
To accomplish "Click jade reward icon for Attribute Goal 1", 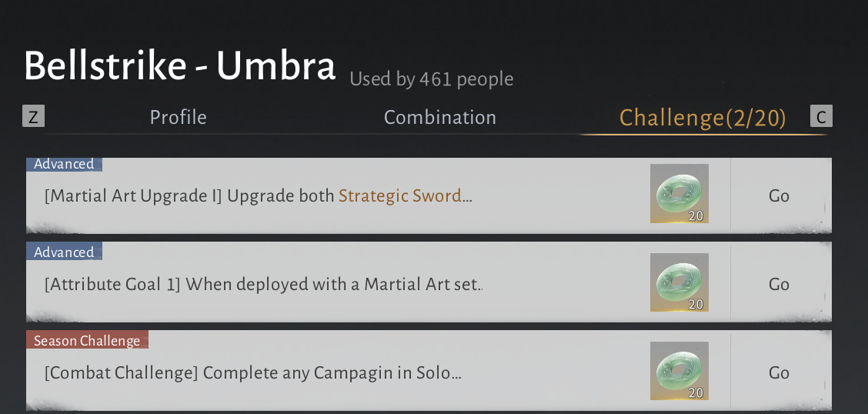I will click(x=679, y=282).
